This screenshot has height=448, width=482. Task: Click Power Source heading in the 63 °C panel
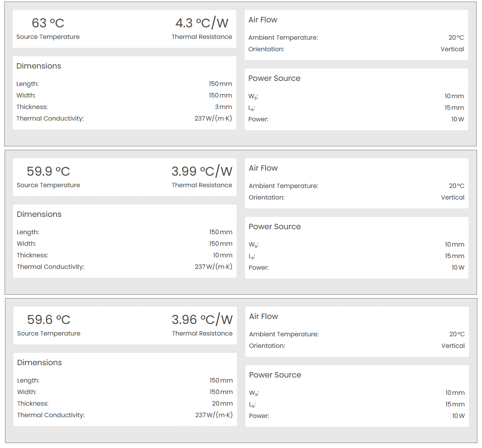(x=274, y=79)
